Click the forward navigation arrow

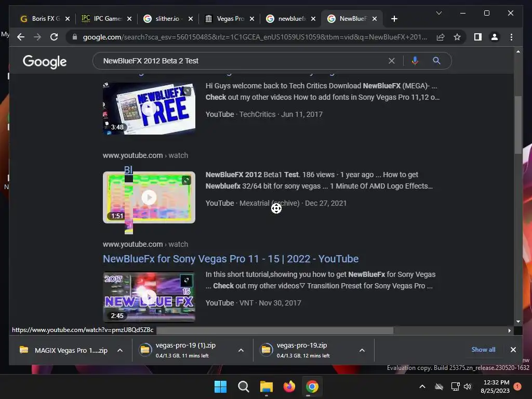[37, 37]
